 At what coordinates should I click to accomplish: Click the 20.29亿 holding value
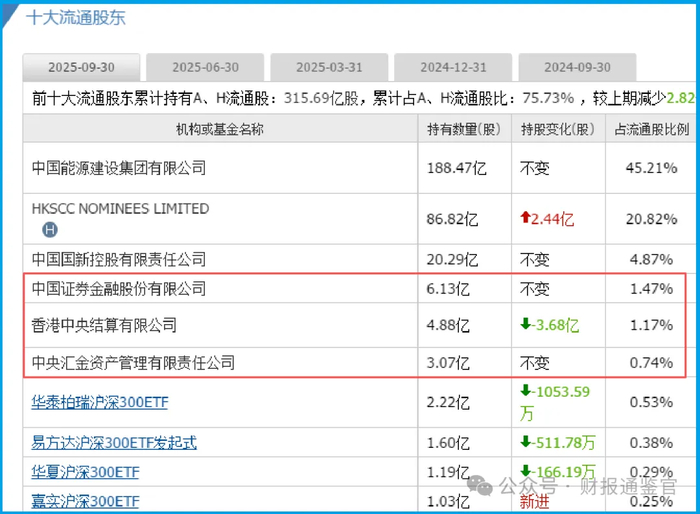452,259
